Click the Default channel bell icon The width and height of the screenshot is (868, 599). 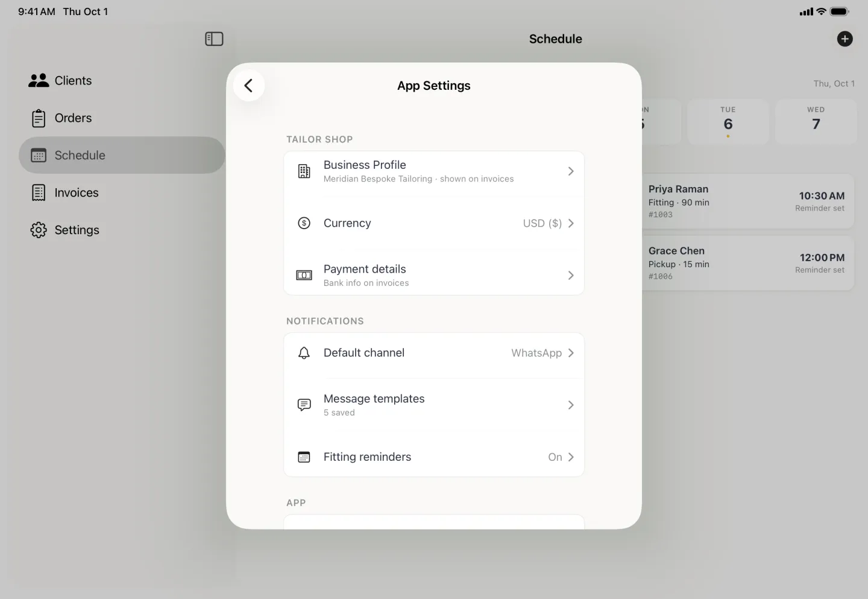[x=304, y=353]
